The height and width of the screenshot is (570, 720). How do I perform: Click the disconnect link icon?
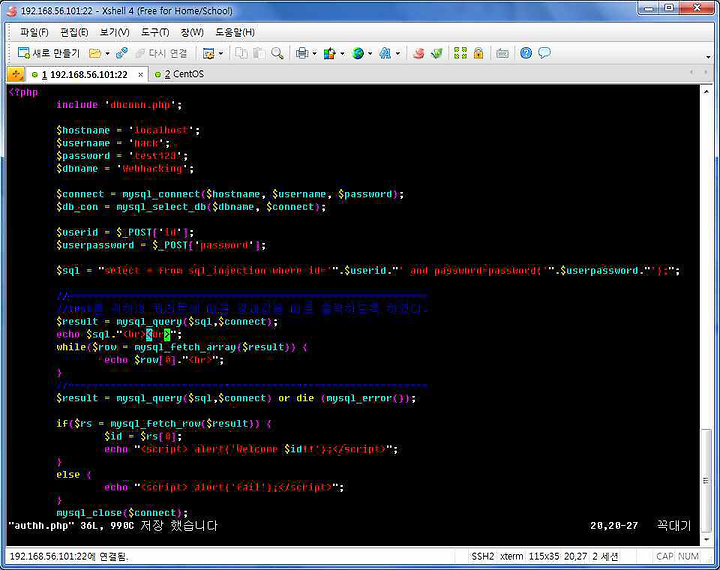pyautogui.click(x=122, y=53)
